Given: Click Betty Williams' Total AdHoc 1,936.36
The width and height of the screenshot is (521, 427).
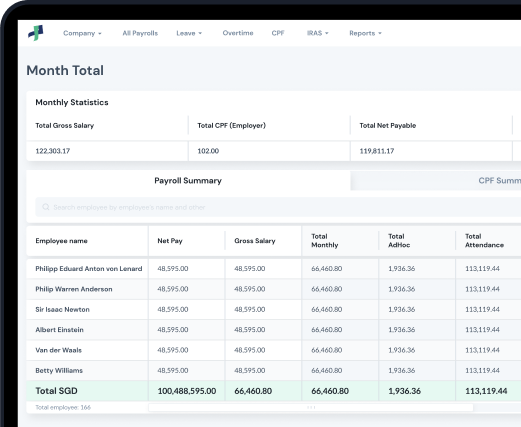Looking at the screenshot, I should tap(402, 370).
